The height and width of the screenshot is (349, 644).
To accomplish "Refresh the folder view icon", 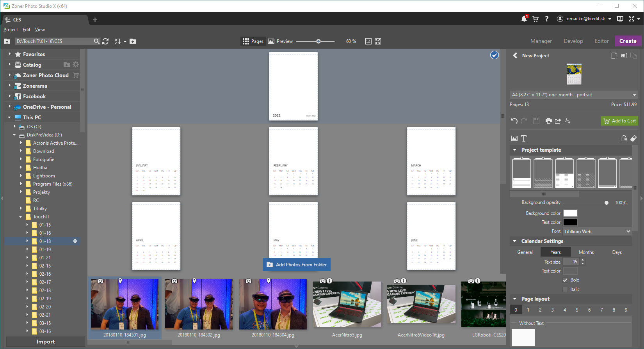I will (105, 41).
